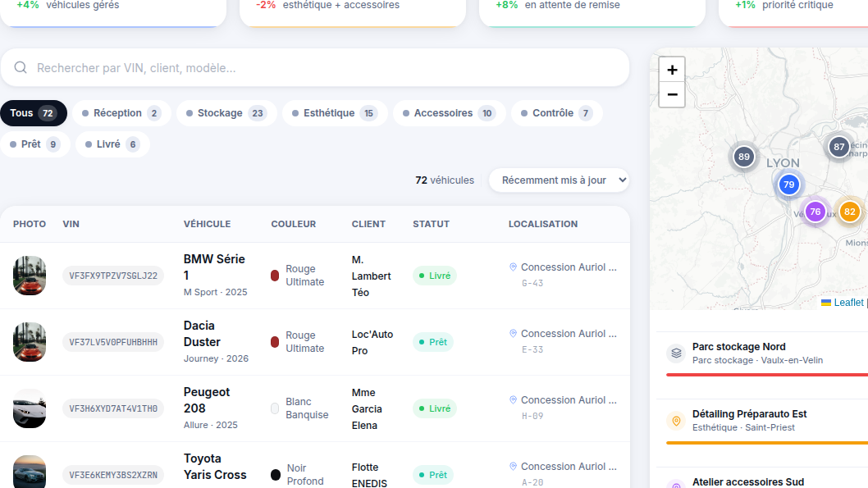The image size is (868, 488).
Task: Click the search magnifier icon
Action: [x=21, y=67]
